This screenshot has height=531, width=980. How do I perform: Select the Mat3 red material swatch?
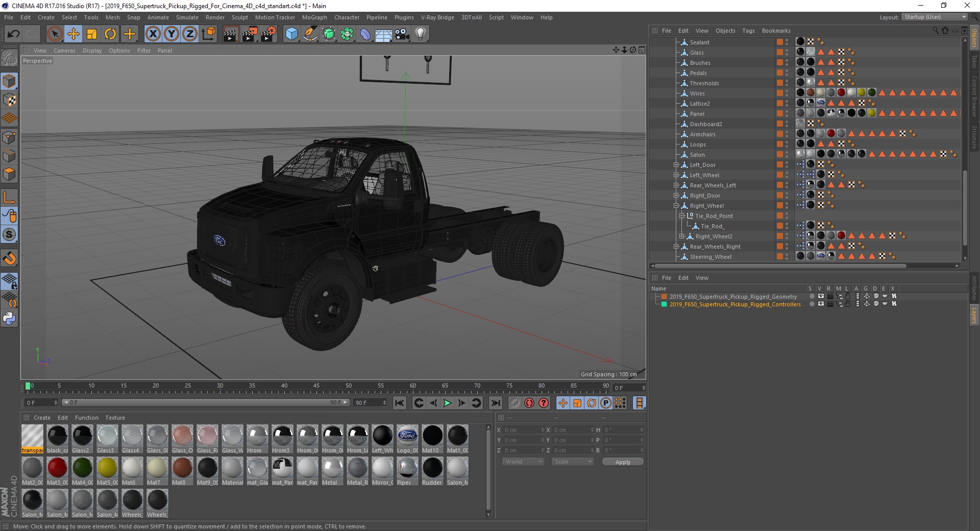tap(57, 471)
